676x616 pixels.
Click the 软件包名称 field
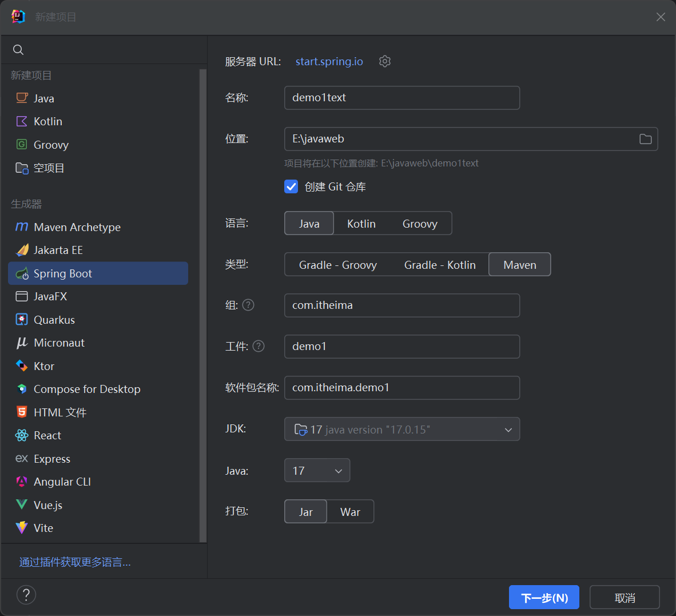[x=402, y=388]
